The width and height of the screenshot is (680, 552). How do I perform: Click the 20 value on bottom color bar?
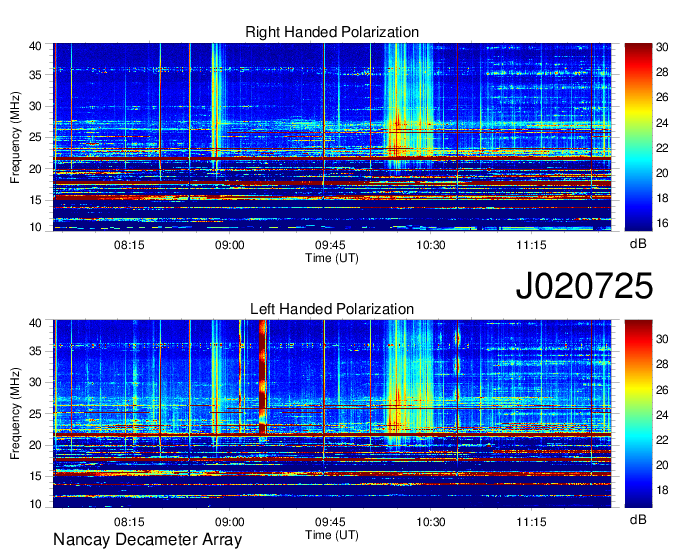tap(662, 465)
